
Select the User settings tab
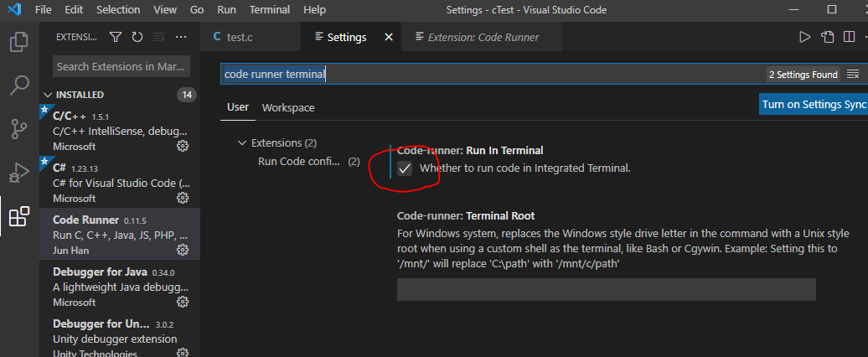click(238, 107)
